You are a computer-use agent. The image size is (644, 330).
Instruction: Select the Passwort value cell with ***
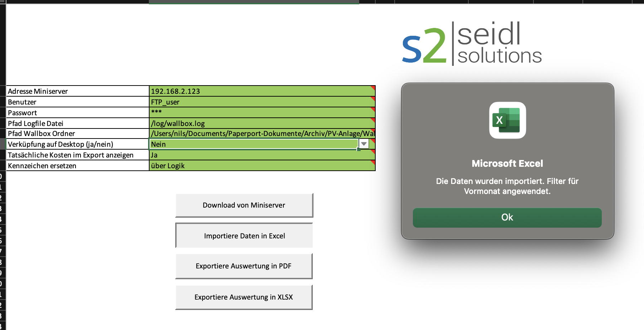click(262, 112)
